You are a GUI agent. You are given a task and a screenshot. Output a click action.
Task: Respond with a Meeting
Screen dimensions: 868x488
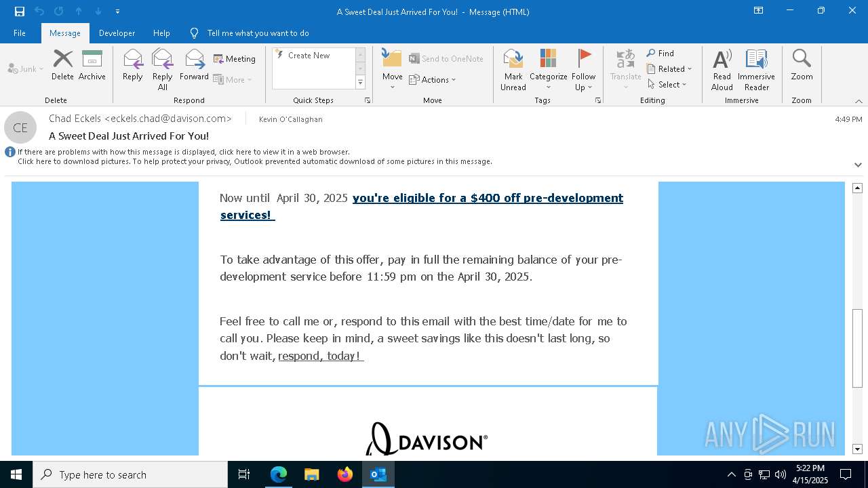[235, 59]
